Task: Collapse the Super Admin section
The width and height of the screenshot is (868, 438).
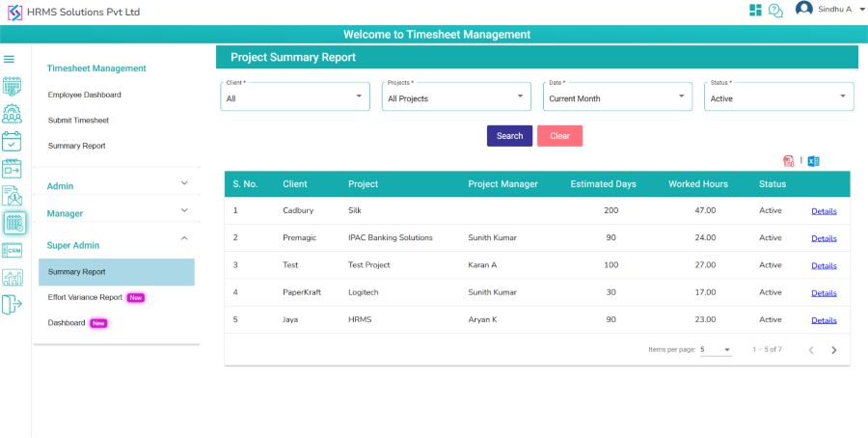Action: pos(184,237)
